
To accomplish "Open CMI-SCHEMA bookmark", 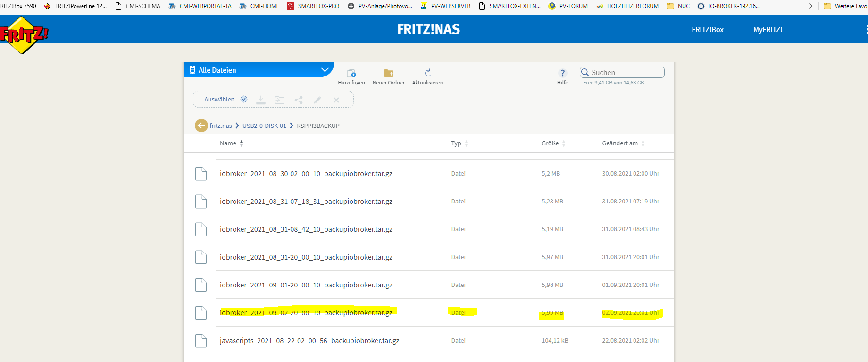I will 138,6.
